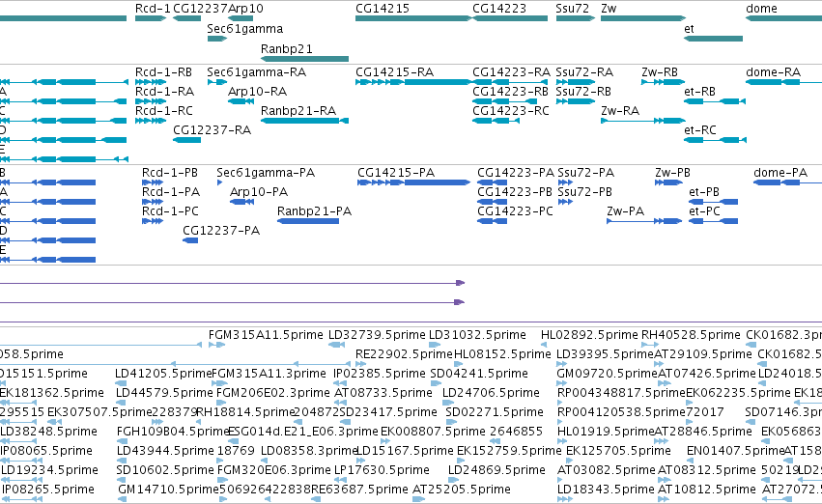Screen dimensions: 822x504
Task: Click the dome-RA transcript label
Action: pyautogui.click(x=774, y=72)
